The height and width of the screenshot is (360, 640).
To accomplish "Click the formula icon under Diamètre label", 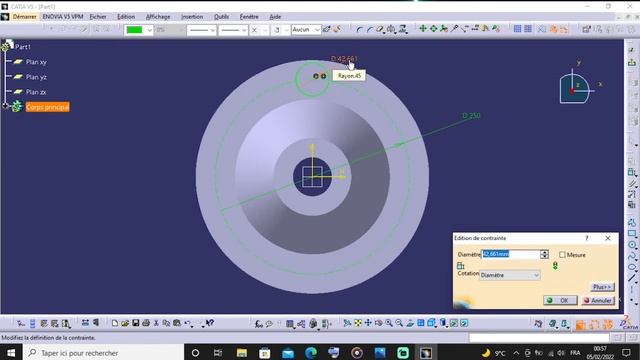I will click(x=461, y=266).
